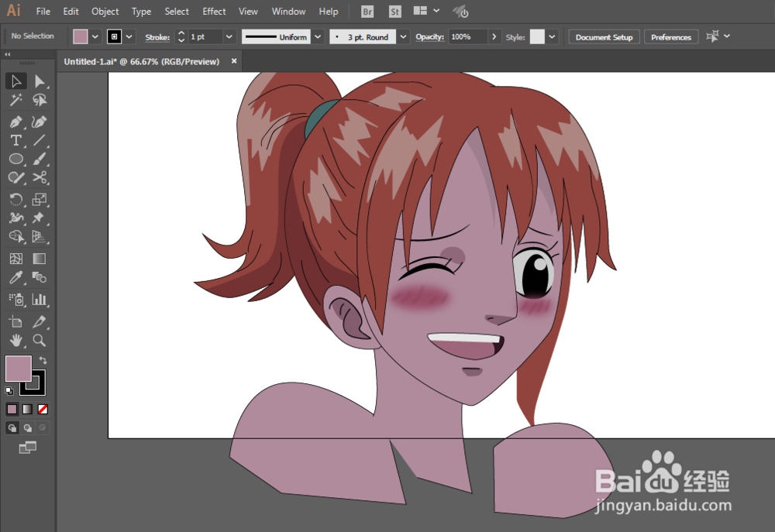Select the Mesh tool

(15, 259)
